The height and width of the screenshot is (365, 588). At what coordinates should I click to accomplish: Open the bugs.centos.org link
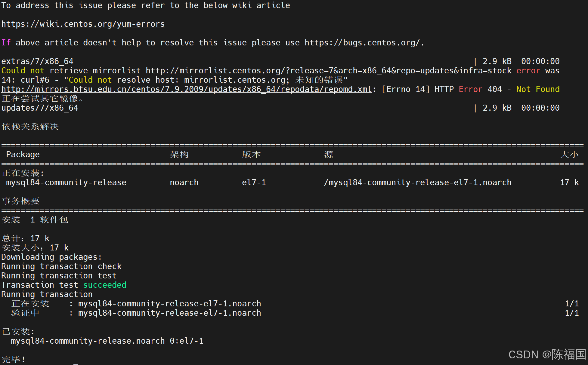(x=364, y=43)
